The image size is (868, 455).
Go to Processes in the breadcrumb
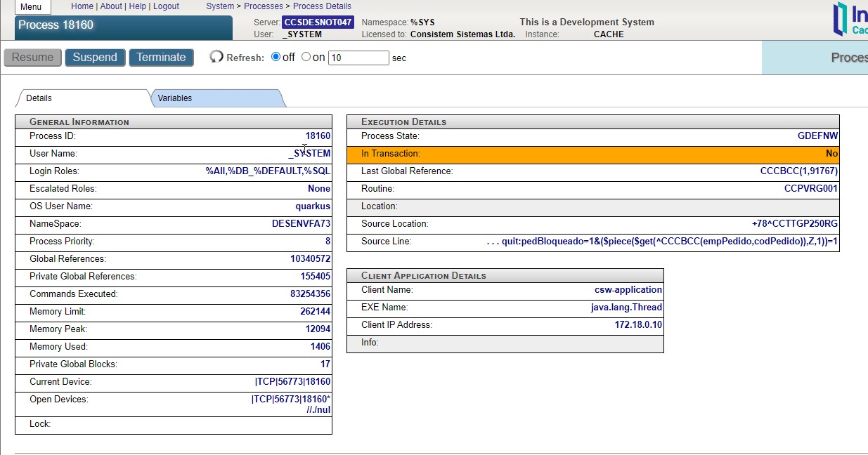coord(264,6)
